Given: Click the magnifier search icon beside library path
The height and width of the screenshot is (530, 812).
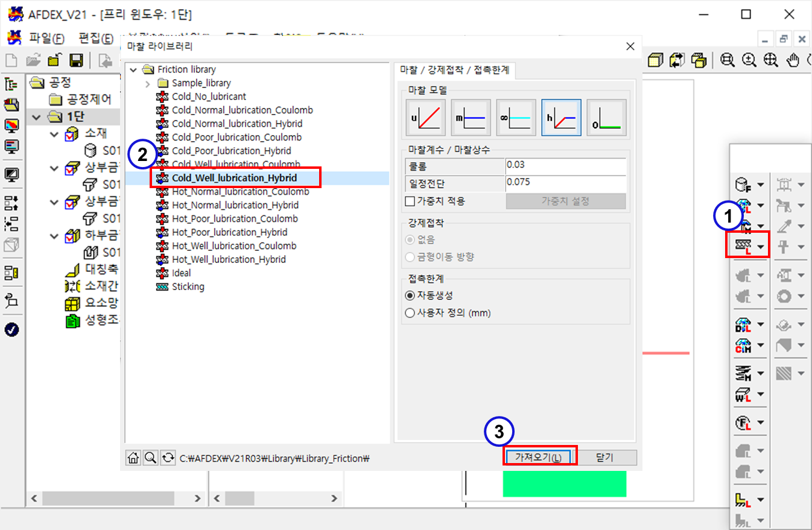Looking at the screenshot, I should [150, 458].
